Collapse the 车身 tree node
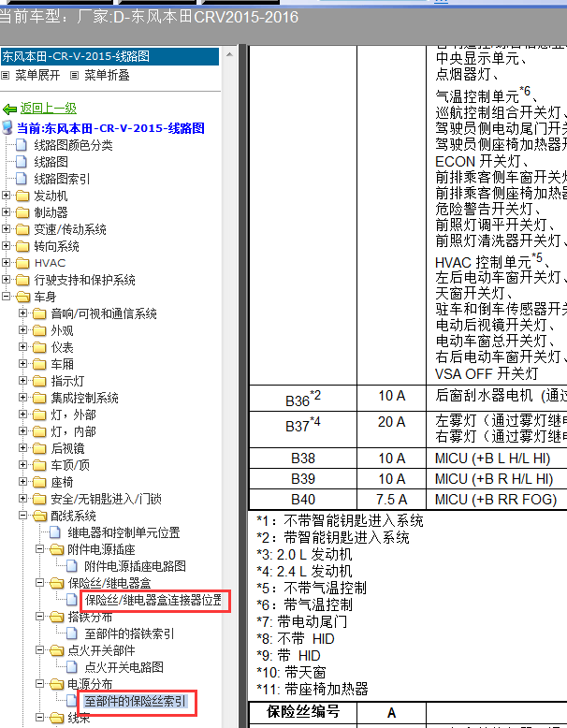 [6, 297]
